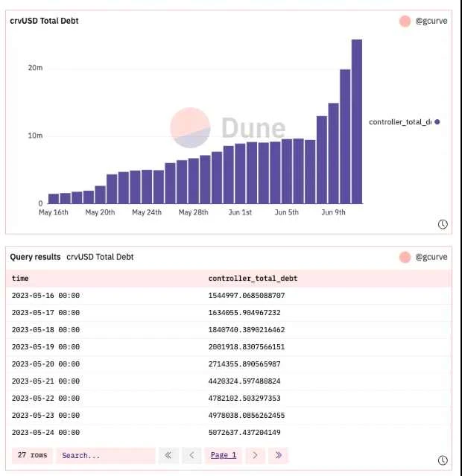This screenshot has width=462, height=476.
Task: Go to the first results page
Action: 168,455
